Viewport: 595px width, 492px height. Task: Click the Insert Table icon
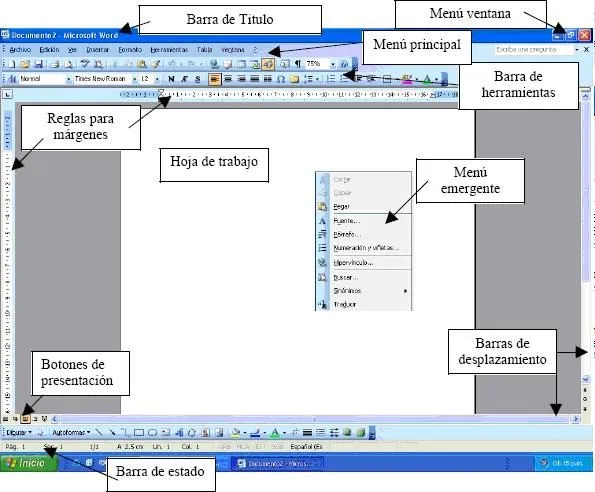[x=241, y=64]
